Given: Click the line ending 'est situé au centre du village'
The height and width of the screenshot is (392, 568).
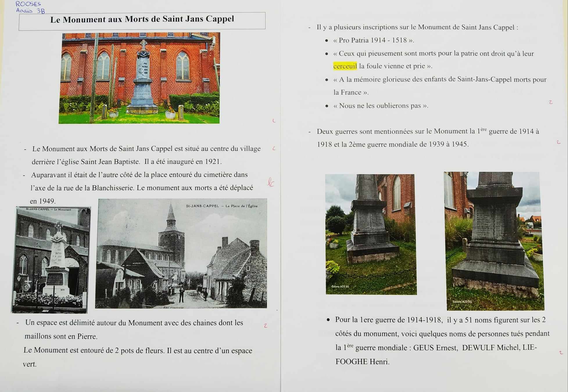Looking at the screenshot, I should click(x=146, y=149).
